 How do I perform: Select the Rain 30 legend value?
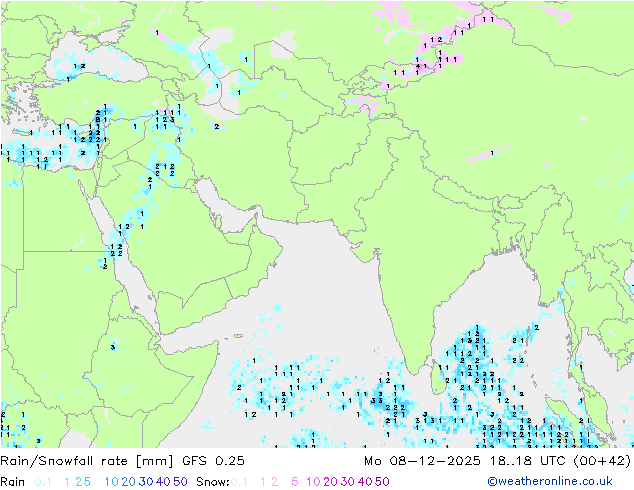point(146,482)
